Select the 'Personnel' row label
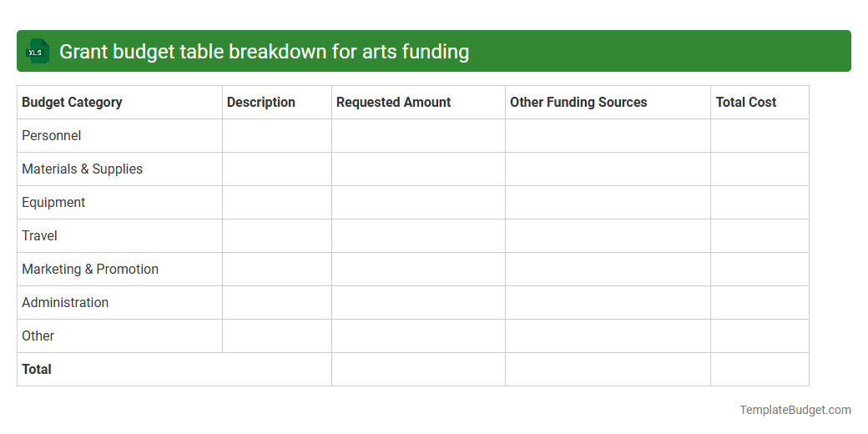 [x=52, y=135]
